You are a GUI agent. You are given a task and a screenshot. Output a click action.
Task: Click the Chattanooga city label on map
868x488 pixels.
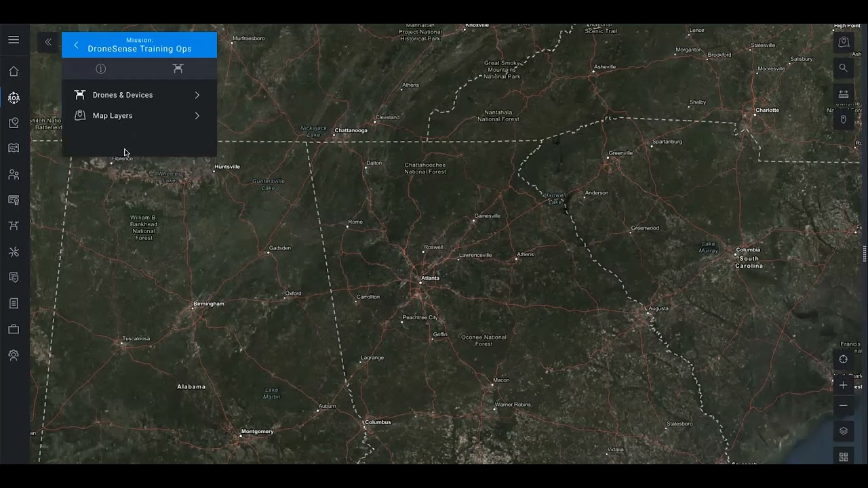[351, 130]
